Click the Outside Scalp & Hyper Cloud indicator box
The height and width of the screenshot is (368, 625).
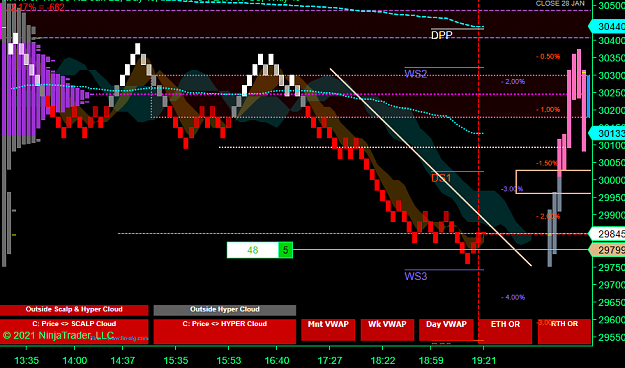pos(74,310)
